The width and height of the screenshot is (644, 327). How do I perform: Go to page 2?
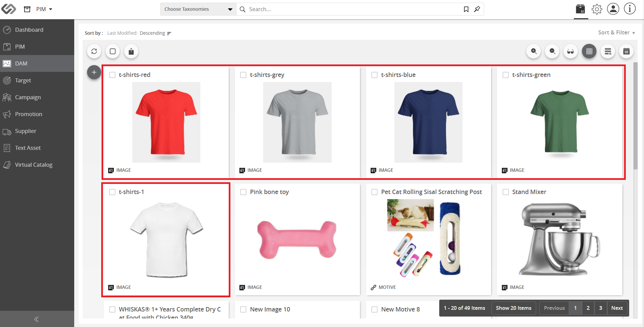pos(588,308)
